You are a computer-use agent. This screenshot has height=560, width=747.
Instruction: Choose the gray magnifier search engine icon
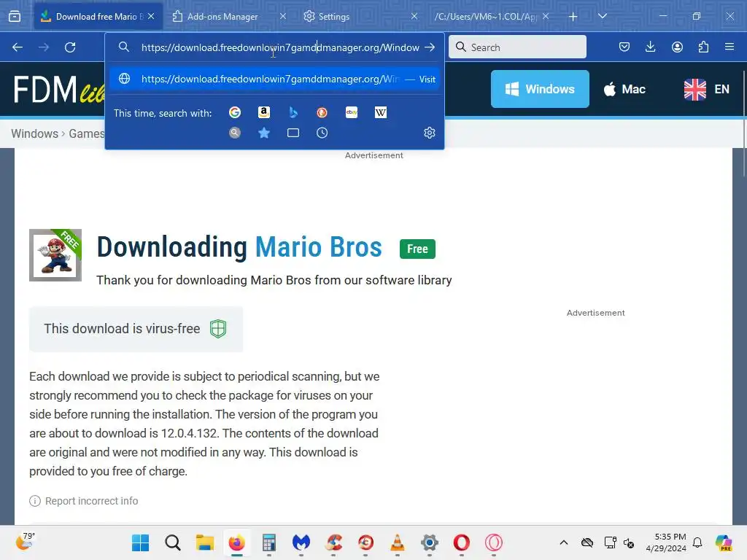tap(235, 133)
